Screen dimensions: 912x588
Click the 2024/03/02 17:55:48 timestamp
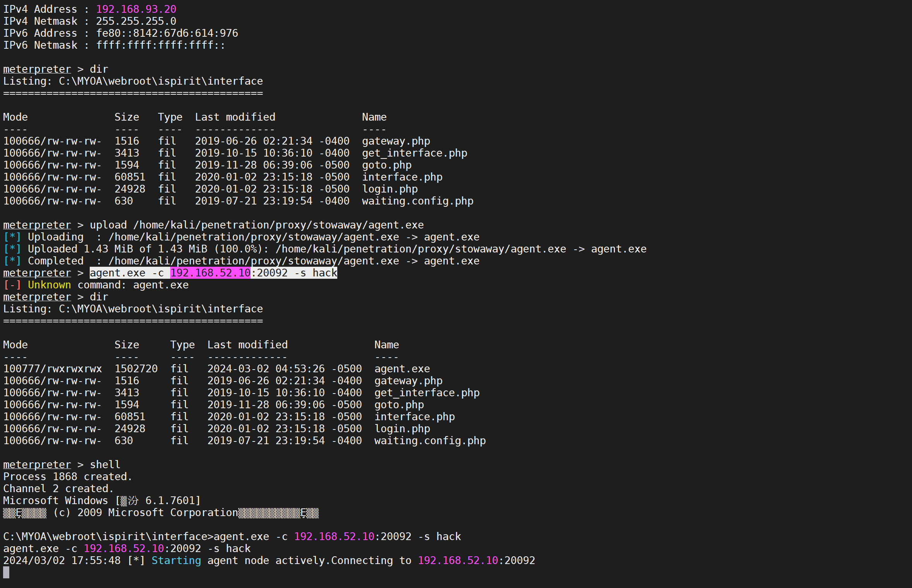pyautogui.click(x=61, y=561)
